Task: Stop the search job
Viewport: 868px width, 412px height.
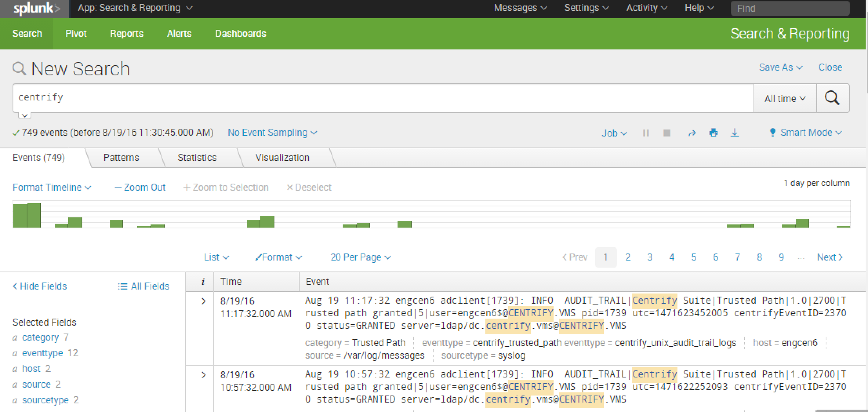Action: coord(667,133)
